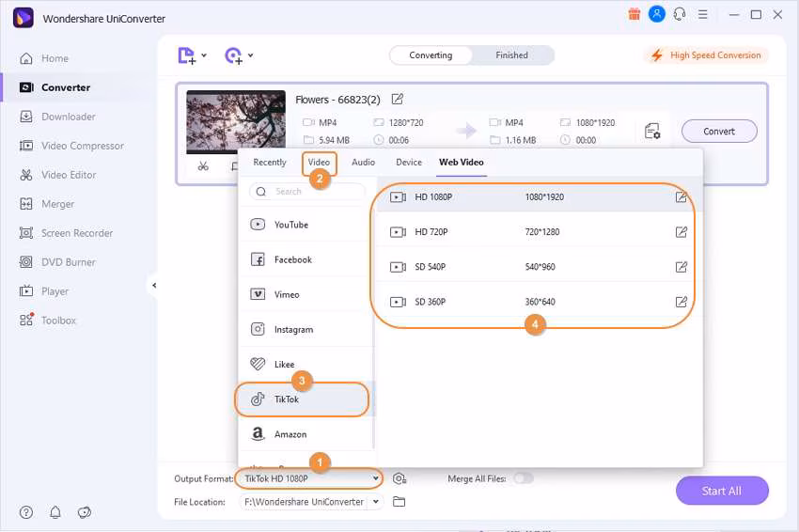Open the Video Editor tool
The width and height of the screenshot is (799, 532).
click(57, 175)
